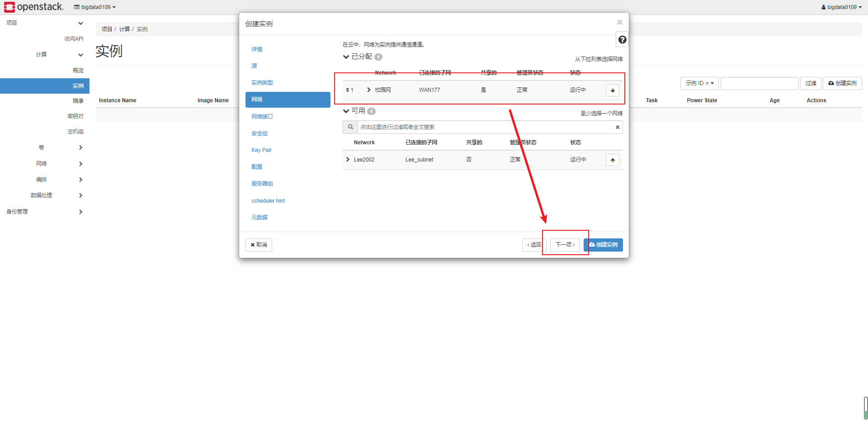Expand Lee2002 network row details

348,160
